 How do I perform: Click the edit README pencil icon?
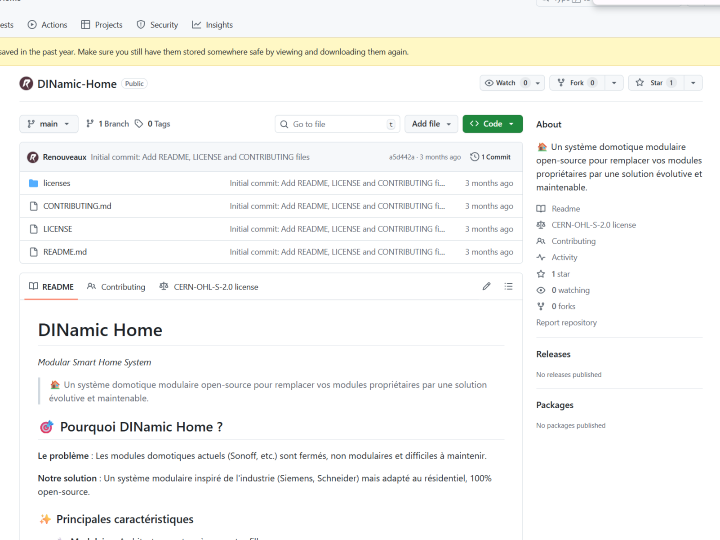tap(487, 286)
